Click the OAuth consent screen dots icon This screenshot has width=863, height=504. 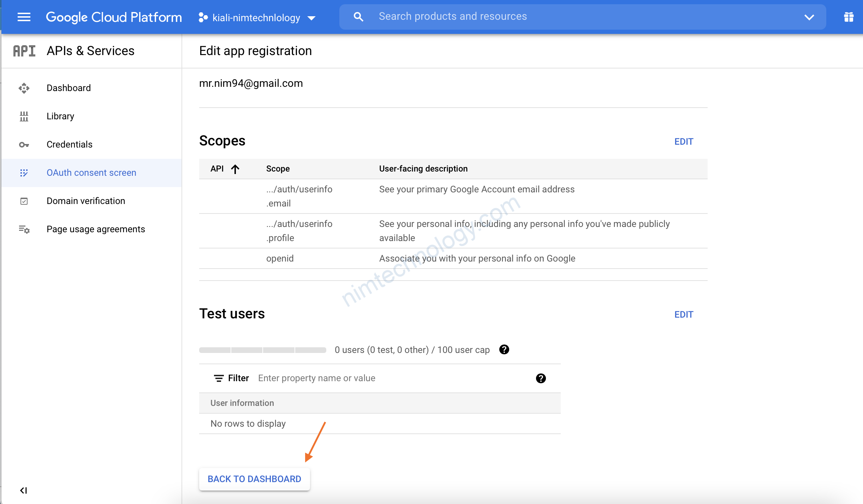click(24, 173)
